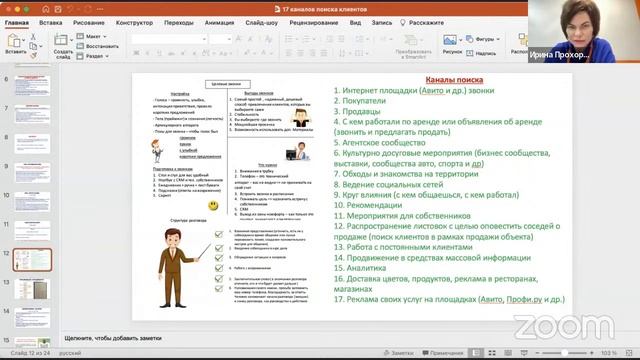Viewport: 640px width, 360px height.
Task: Toggle Italic formatting К
Action: point(147,53)
